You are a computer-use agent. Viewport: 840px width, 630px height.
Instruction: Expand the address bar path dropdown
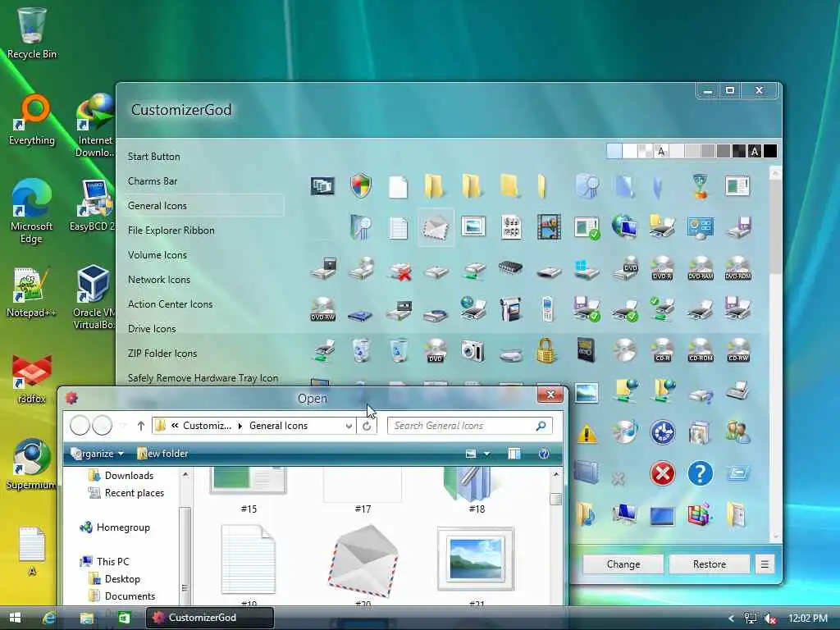[x=349, y=426]
